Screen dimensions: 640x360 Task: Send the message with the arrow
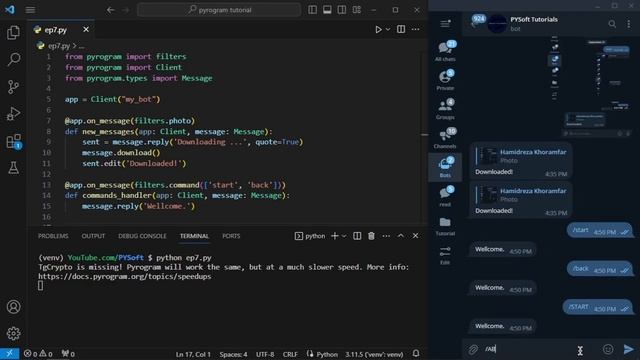(x=629, y=349)
